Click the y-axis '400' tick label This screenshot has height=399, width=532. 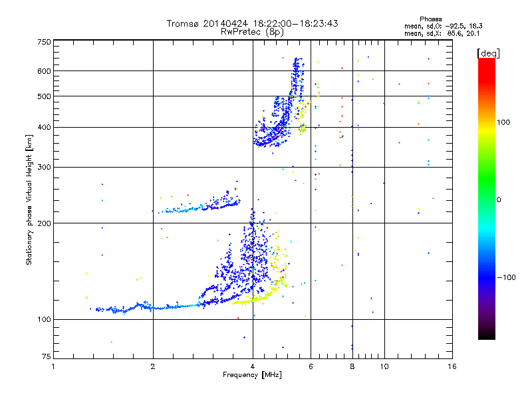tap(44, 128)
